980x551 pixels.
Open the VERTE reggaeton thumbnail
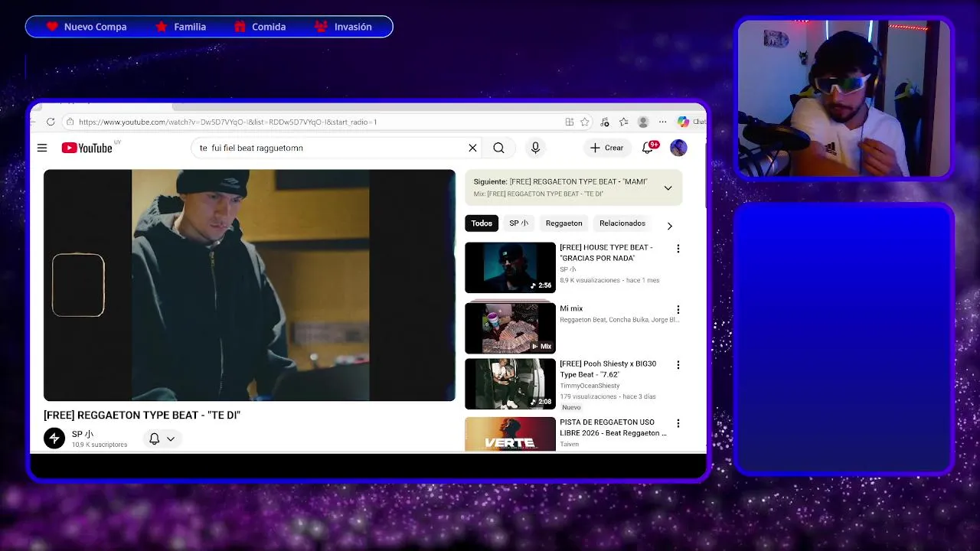click(510, 434)
